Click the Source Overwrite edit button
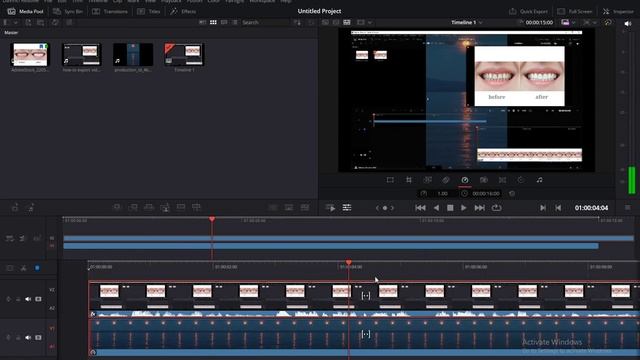640x360 pixels. pyautogui.click(x=197, y=208)
